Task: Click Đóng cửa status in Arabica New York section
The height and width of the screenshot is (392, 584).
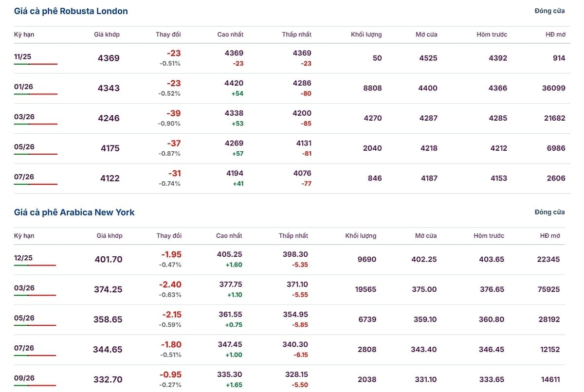Action: pyautogui.click(x=549, y=213)
